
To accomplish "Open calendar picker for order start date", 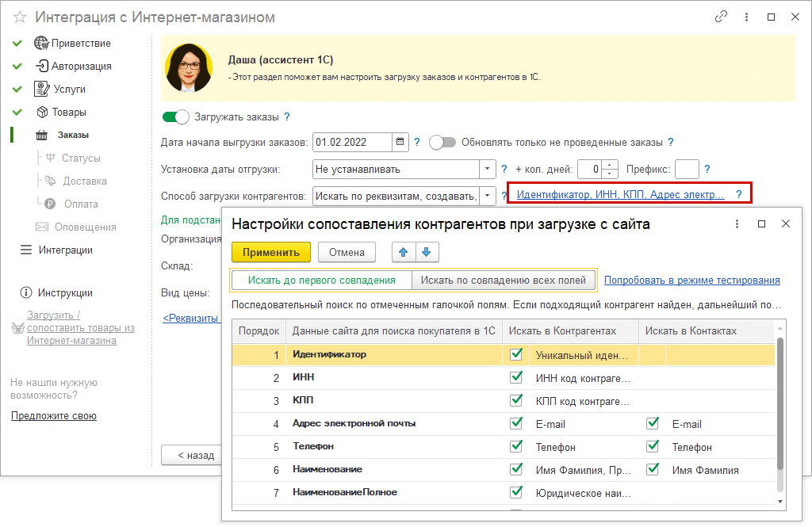I will pos(400,143).
